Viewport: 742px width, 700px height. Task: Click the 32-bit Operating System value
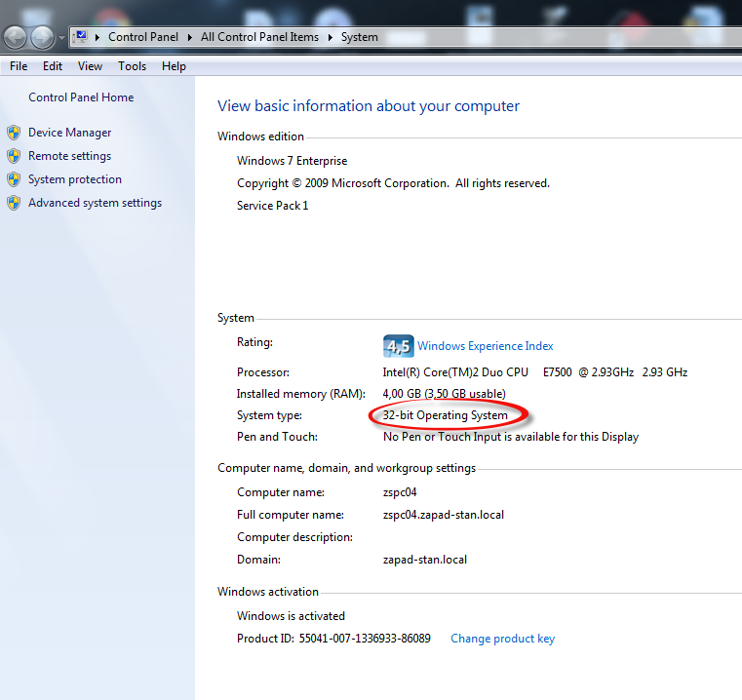pyautogui.click(x=445, y=415)
